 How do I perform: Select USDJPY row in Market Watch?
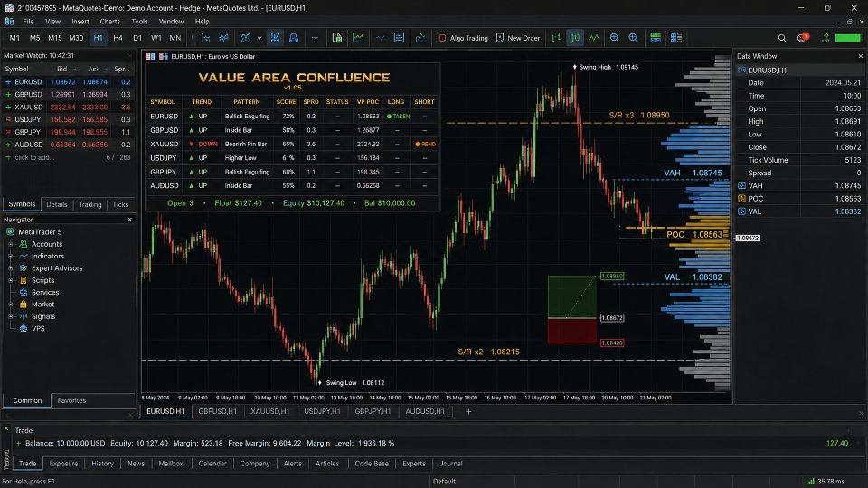point(68,119)
